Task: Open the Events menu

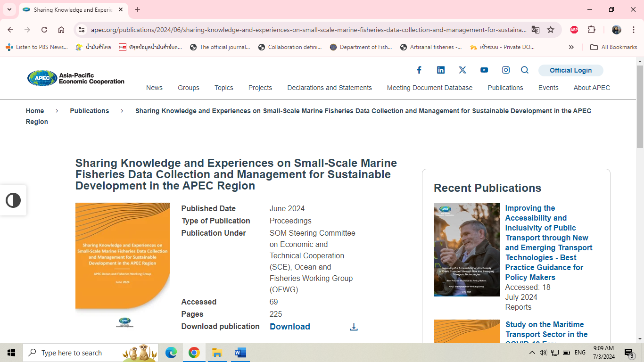Action: tap(548, 88)
